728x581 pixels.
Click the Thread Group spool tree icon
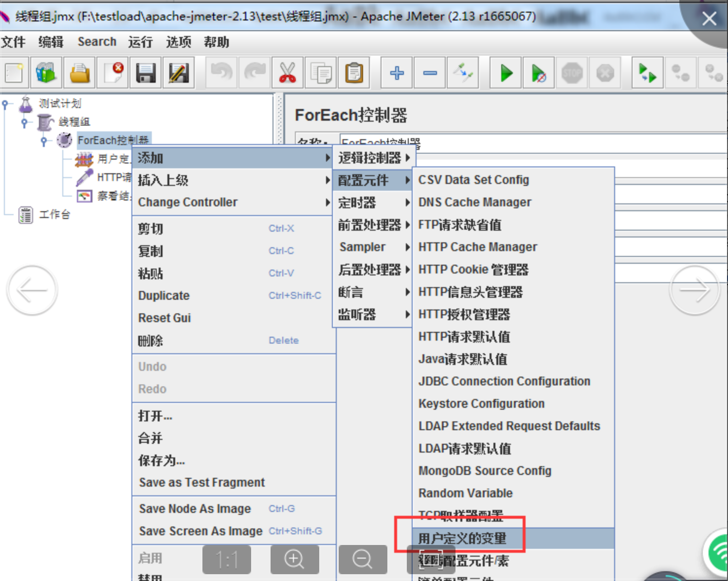click(x=45, y=122)
